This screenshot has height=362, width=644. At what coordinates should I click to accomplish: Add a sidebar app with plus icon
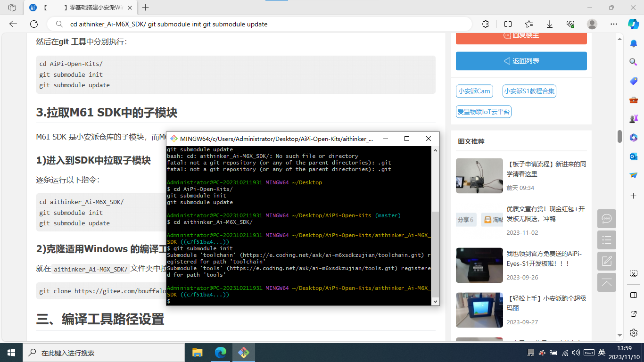click(x=634, y=195)
